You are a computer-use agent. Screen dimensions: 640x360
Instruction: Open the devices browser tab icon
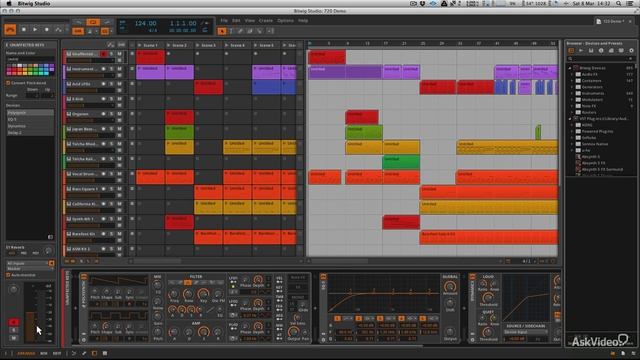[x=571, y=51]
